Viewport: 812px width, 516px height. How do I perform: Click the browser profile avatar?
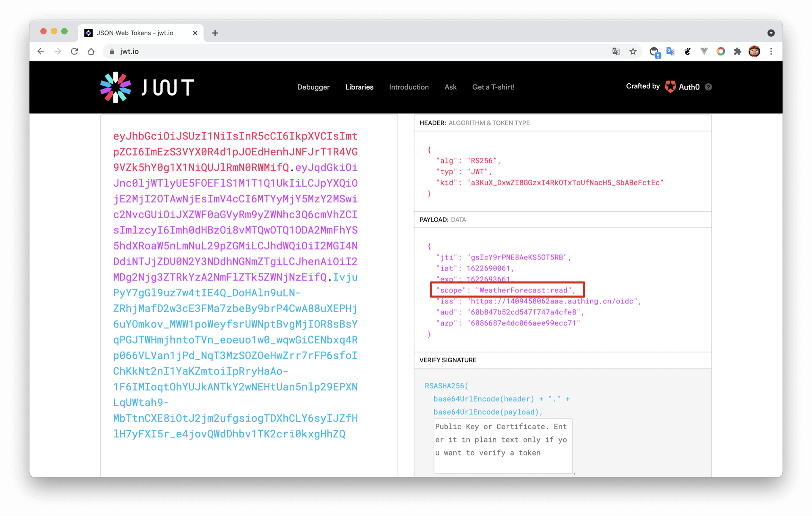click(x=754, y=51)
